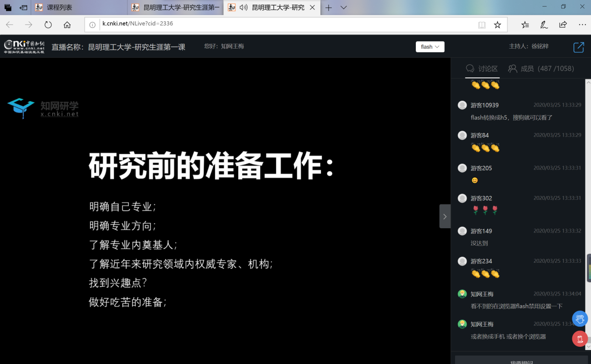Go back to the previous page

coord(9,25)
